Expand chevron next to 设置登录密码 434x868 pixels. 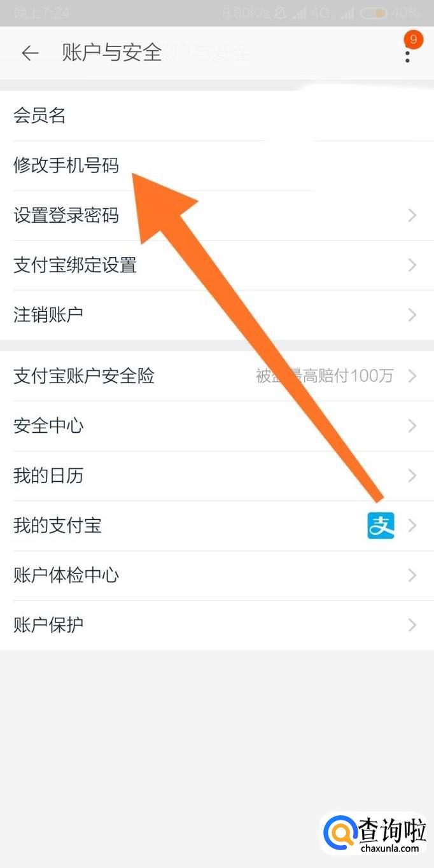[412, 215]
